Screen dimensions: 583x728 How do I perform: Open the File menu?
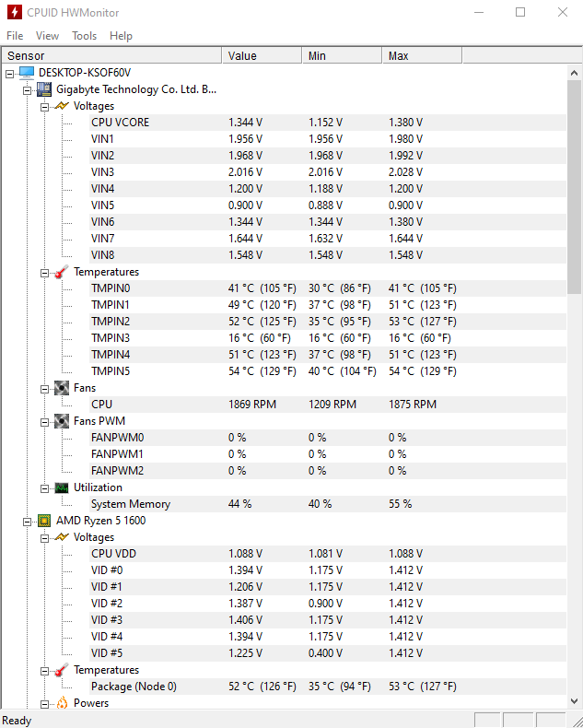coord(15,36)
